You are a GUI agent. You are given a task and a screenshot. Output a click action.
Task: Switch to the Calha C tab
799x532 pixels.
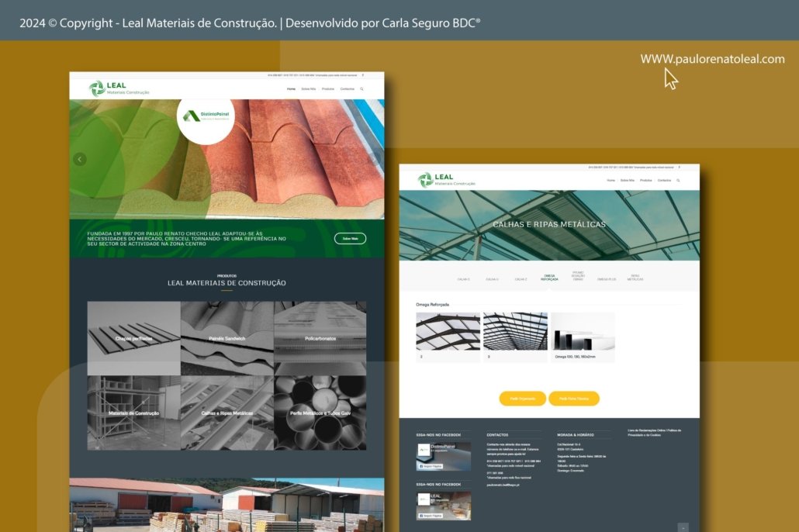tap(463, 278)
